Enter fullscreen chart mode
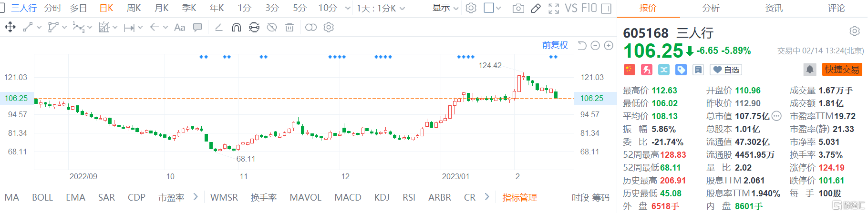The image size is (868, 213). pos(554,9)
